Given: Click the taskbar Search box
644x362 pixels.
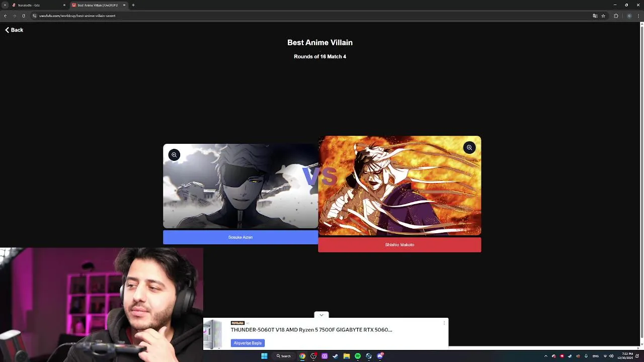Looking at the screenshot, I should click(x=283, y=356).
